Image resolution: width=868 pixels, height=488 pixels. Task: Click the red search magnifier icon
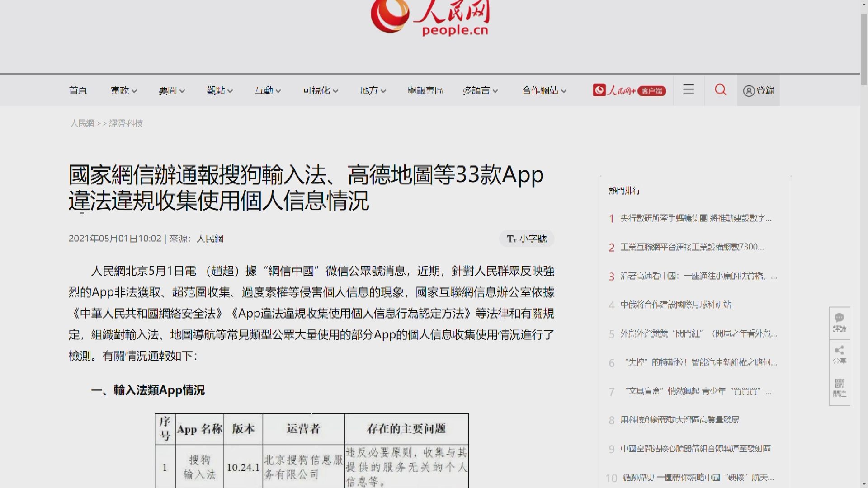(x=721, y=90)
